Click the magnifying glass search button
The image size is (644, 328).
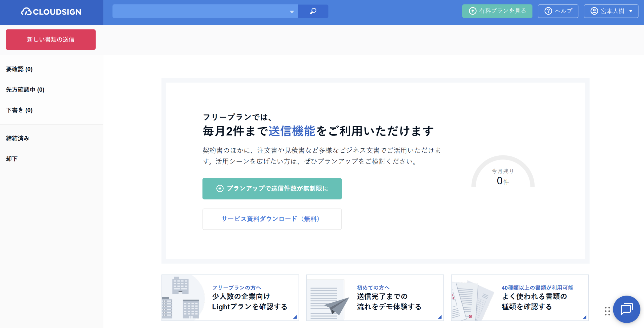(313, 11)
